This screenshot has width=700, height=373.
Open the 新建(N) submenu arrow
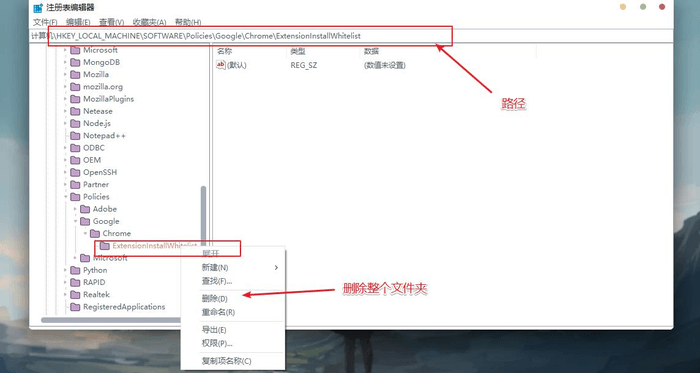(x=276, y=268)
